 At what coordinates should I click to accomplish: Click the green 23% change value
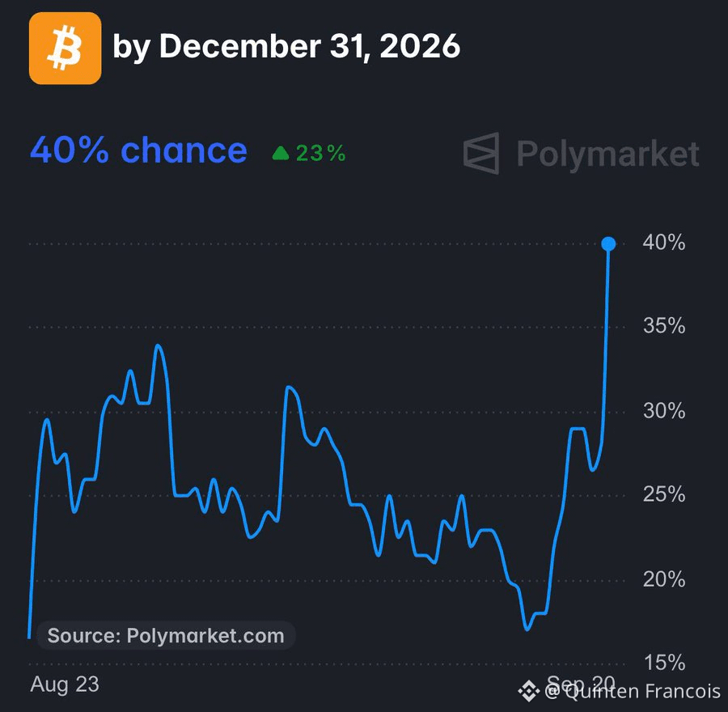pyautogui.click(x=321, y=153)
